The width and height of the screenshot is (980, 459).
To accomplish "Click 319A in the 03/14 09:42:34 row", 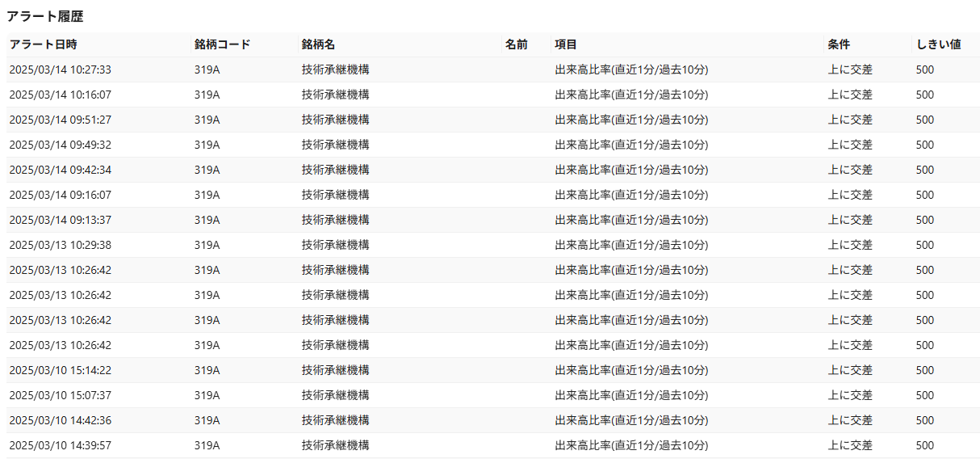I will point(207,170).
